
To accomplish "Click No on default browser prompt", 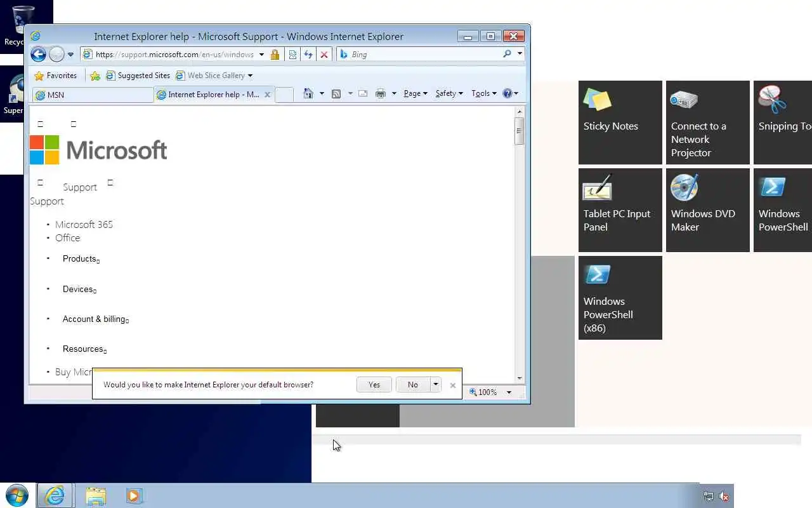I will coord(412,385).
